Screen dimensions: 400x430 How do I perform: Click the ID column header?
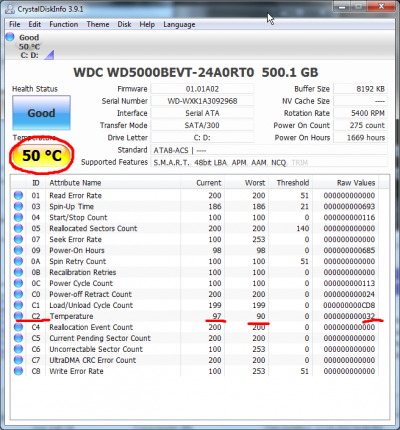(36, 183)
